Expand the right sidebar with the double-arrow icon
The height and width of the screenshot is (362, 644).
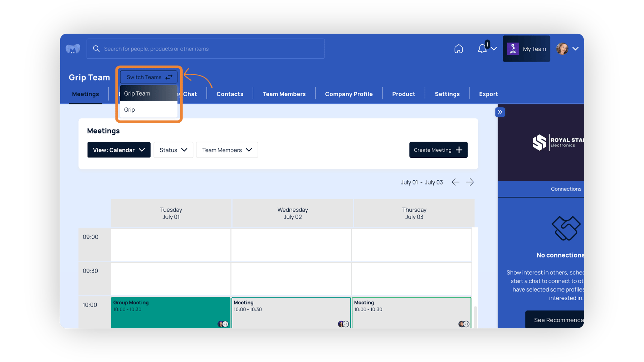(500, 112)
